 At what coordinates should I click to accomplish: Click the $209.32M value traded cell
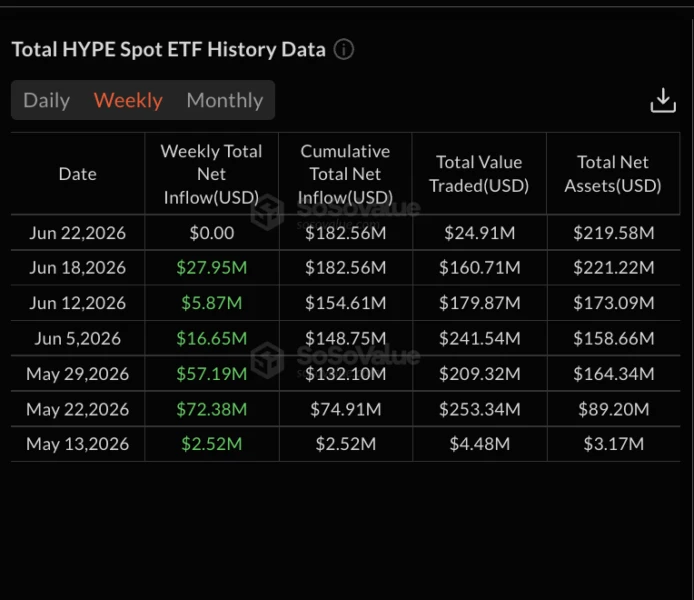(x=479, y=374)
